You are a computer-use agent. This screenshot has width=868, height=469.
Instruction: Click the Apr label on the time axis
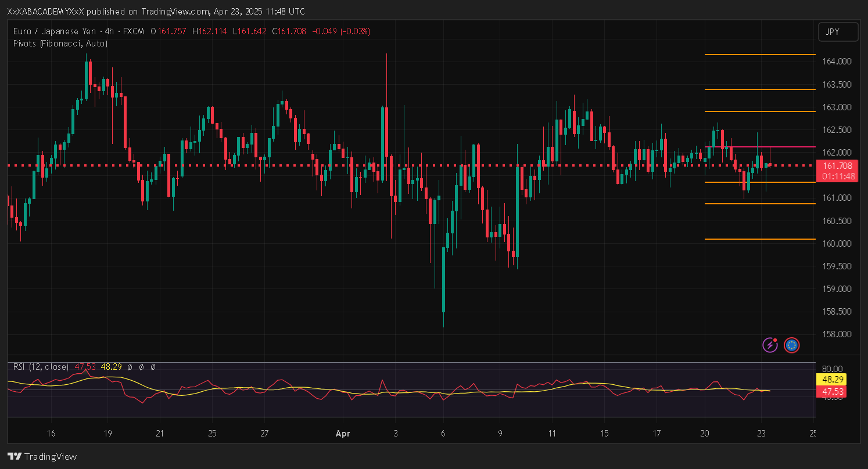(343, 434)
